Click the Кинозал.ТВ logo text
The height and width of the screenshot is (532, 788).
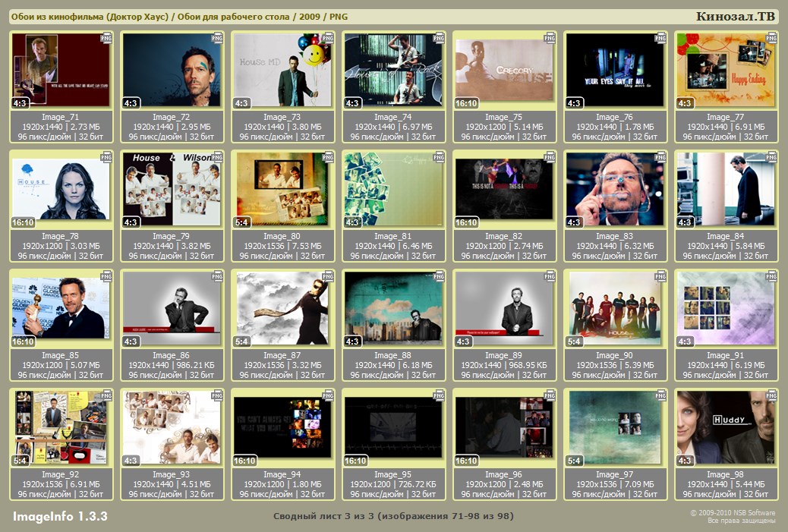(735, 17)
